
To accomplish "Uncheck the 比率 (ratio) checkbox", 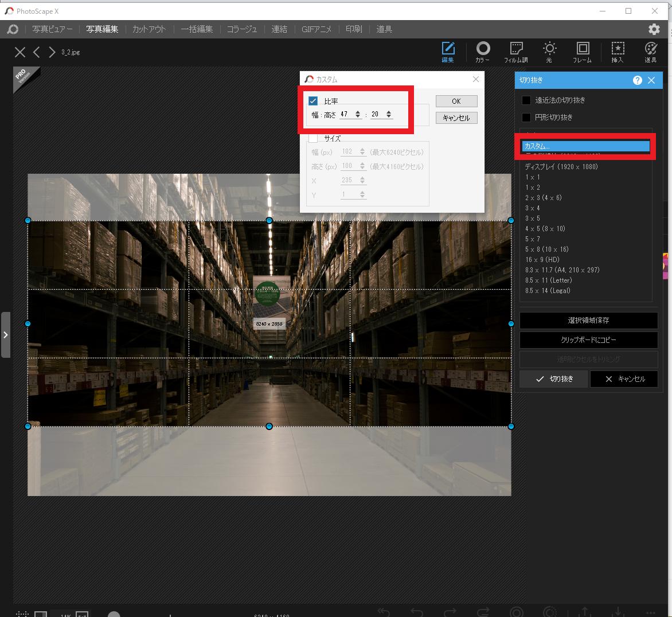I will coord(313,101).
